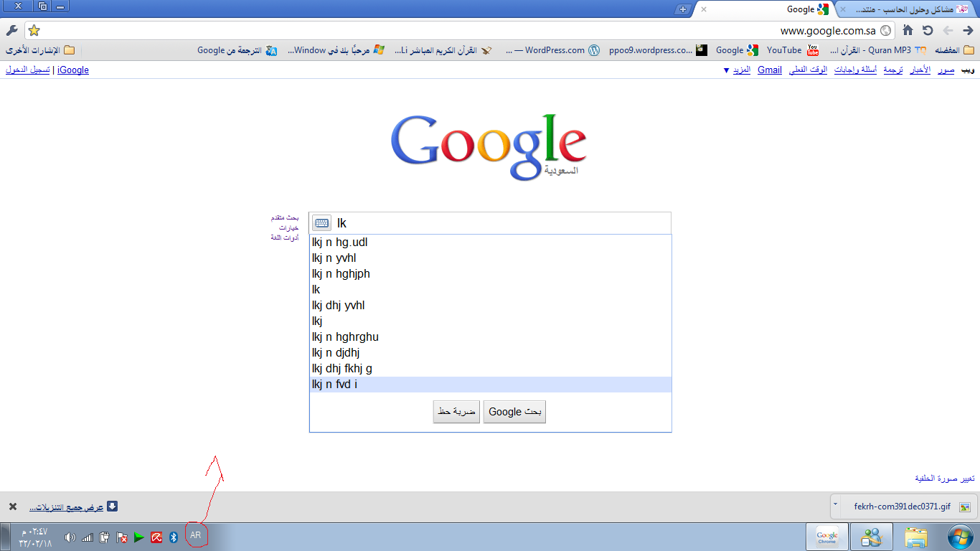
Task: Reload the current page
Action: (928, 30)
